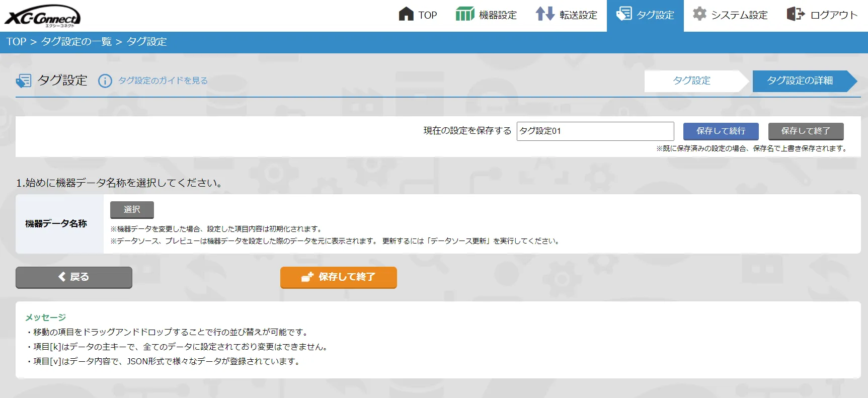Click the blue 保存して続行 button
Image resolution: width=868 pixels, height=398 pixels.
tap(721, 131)
